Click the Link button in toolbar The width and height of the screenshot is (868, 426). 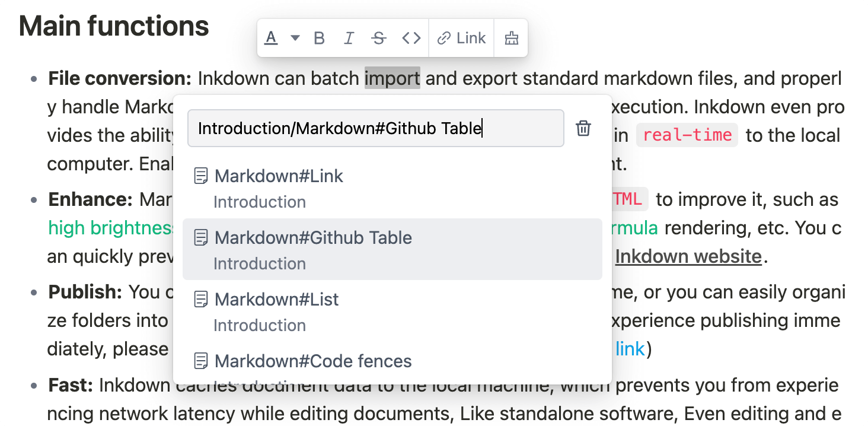461,38
